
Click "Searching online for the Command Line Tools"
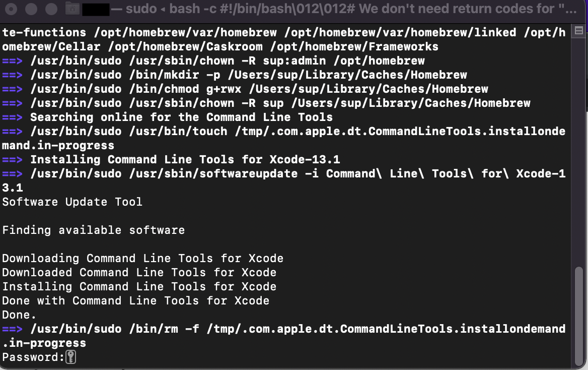coord(181,117)
